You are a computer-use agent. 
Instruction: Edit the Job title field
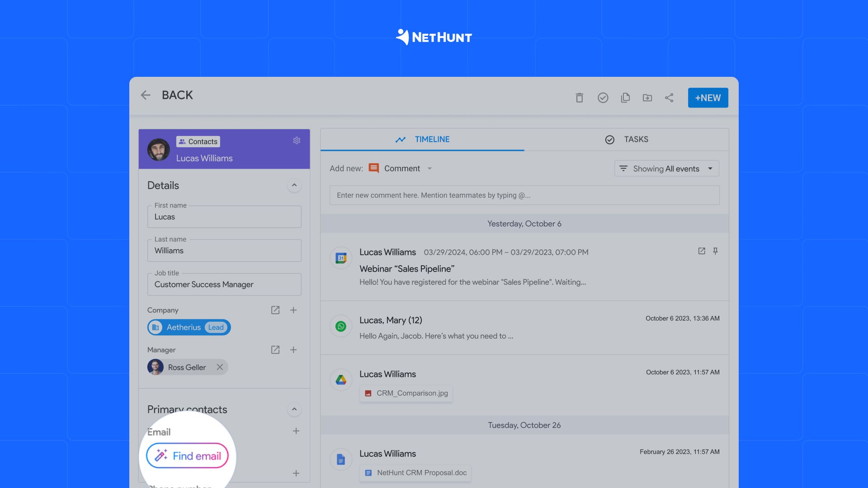click(224, 284)
